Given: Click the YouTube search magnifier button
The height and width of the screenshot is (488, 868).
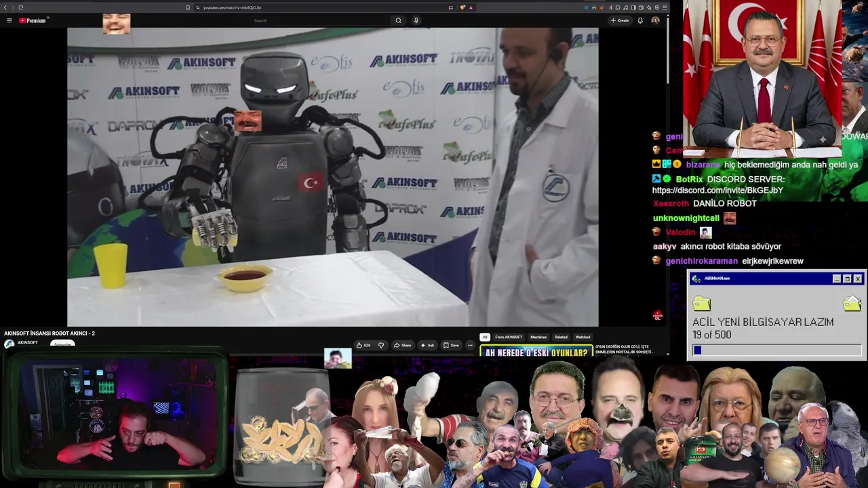Looking at the screenshot, I should coord(398,20).
